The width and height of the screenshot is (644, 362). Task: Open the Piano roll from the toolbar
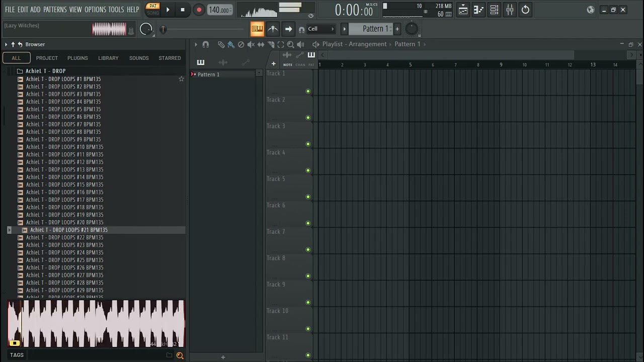click(478, 10)
